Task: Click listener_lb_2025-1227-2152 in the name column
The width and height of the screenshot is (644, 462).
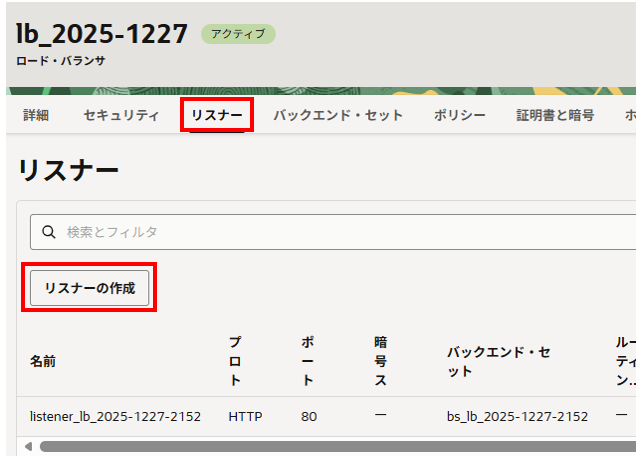Action: tap(115, 416)
